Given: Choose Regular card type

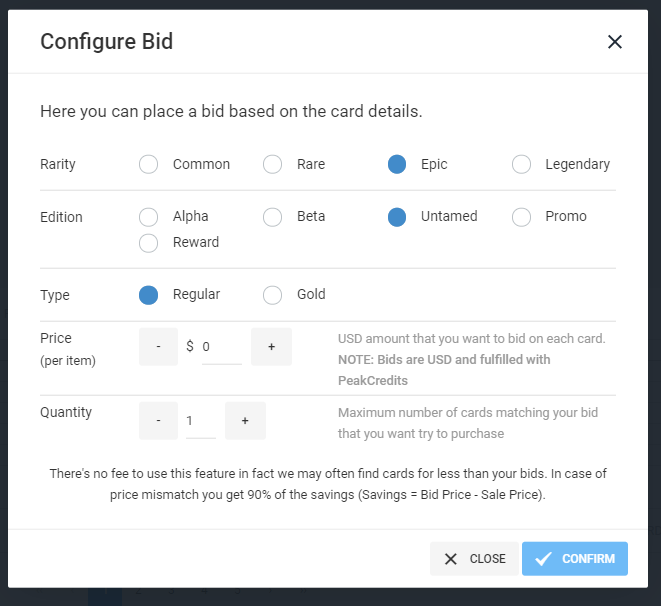Looking at the screenshot, I should (149, 295).
